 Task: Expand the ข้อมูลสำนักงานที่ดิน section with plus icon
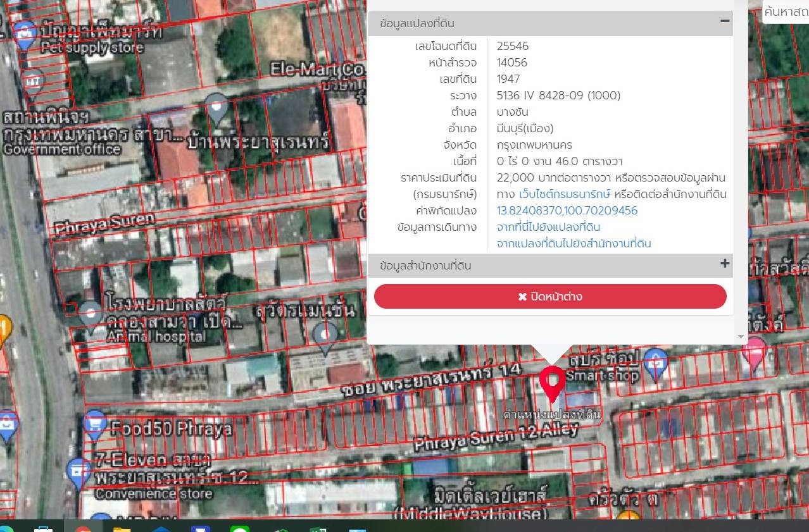tap(725, 264)
